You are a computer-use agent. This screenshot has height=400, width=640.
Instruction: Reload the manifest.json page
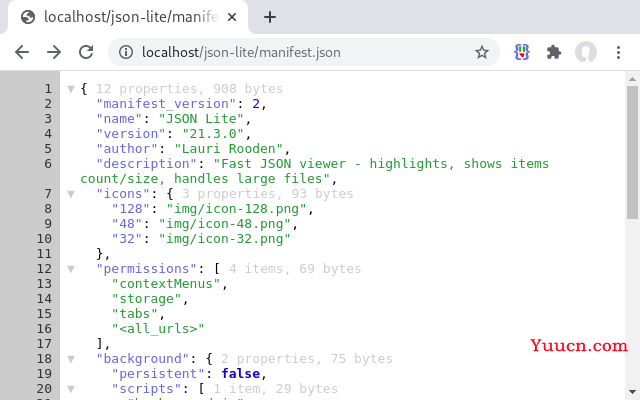tap(86, 52)
